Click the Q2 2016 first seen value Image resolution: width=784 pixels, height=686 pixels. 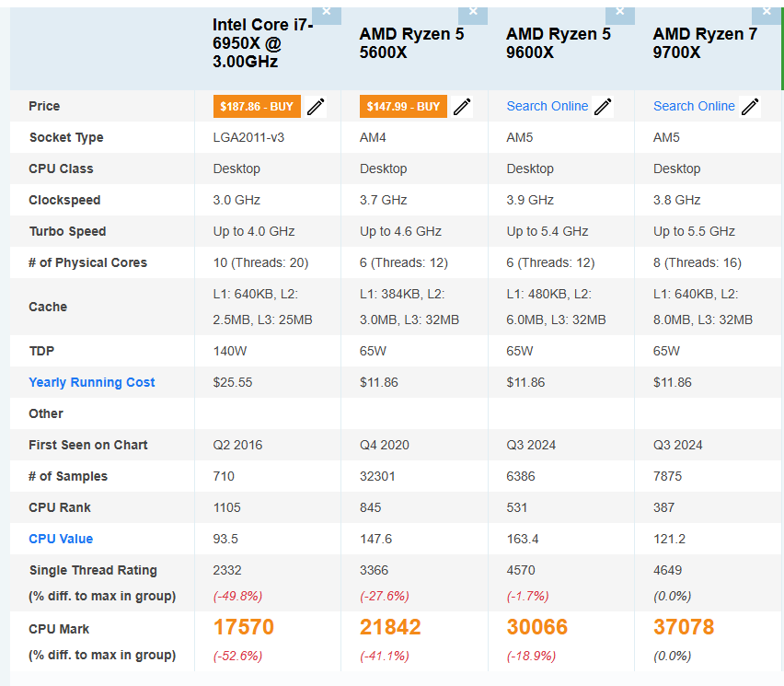[x=237, y=446]
